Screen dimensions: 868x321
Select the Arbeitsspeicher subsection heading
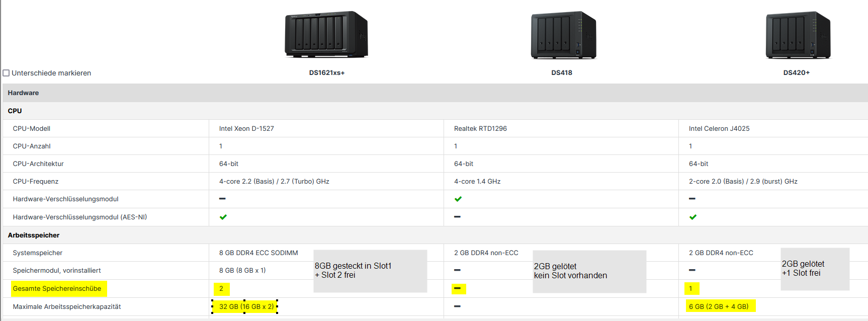[34, 235]
